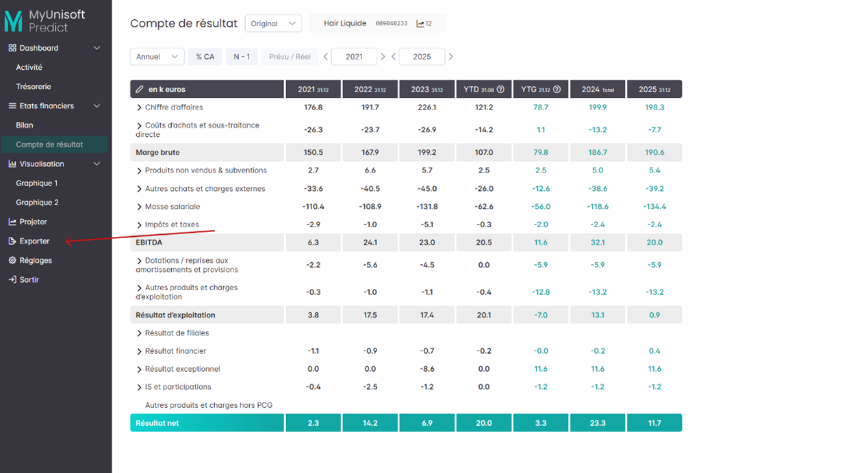
Task: Open Graphique 1 in the sidebar
Action: point(37,183)
